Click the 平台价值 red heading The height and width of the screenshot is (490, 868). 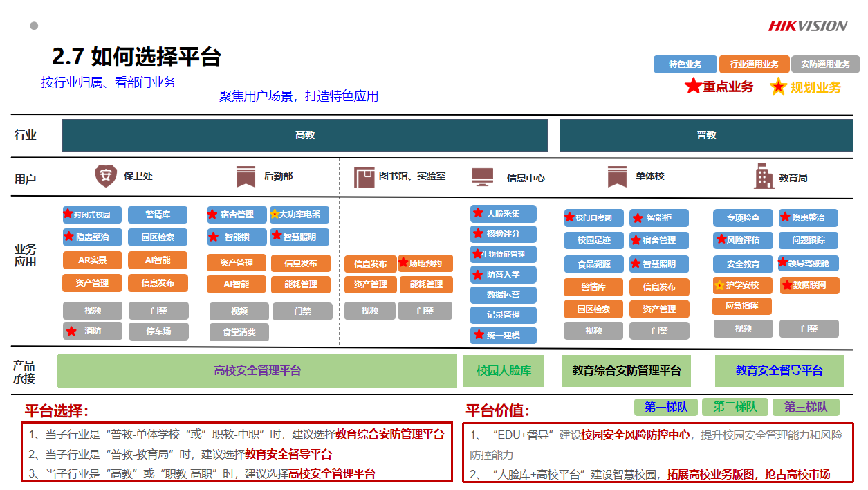click(497, 411)
